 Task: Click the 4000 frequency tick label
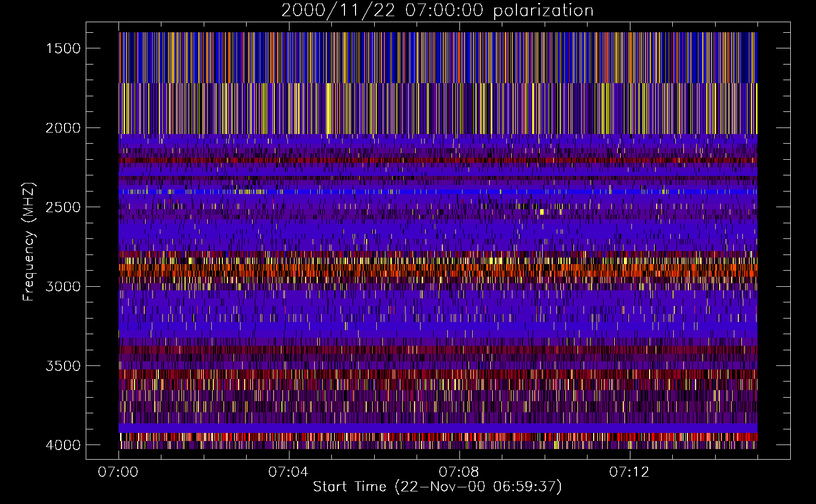[x=63, y=445]
